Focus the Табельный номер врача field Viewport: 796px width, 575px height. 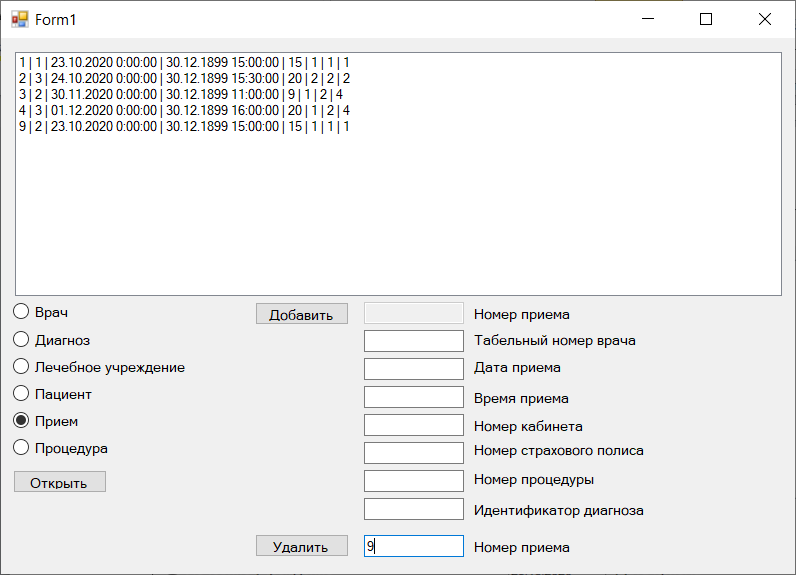[414, 341]
